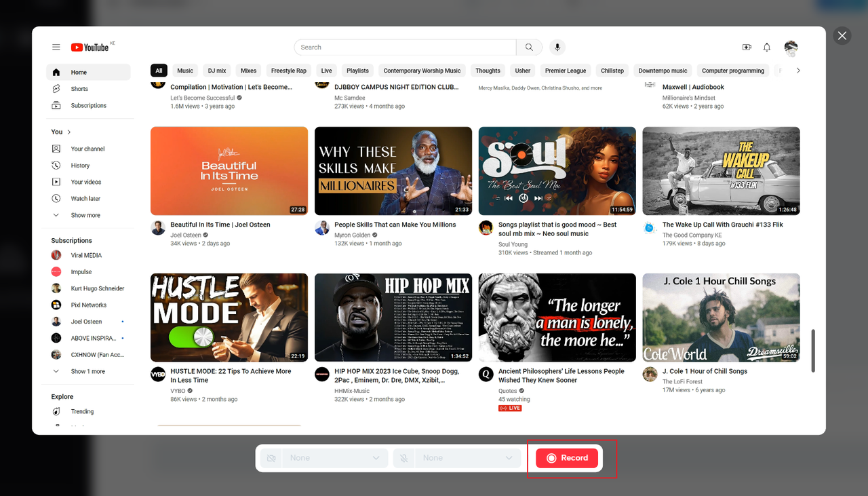The image size is (868, 496).
Task: Start voice search with the microphone
Action: tap(557, 47)
